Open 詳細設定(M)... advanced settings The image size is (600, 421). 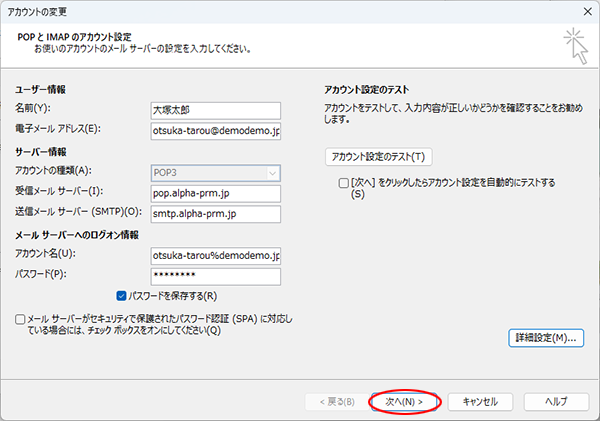pyautogui.click(x=546, y=338)
